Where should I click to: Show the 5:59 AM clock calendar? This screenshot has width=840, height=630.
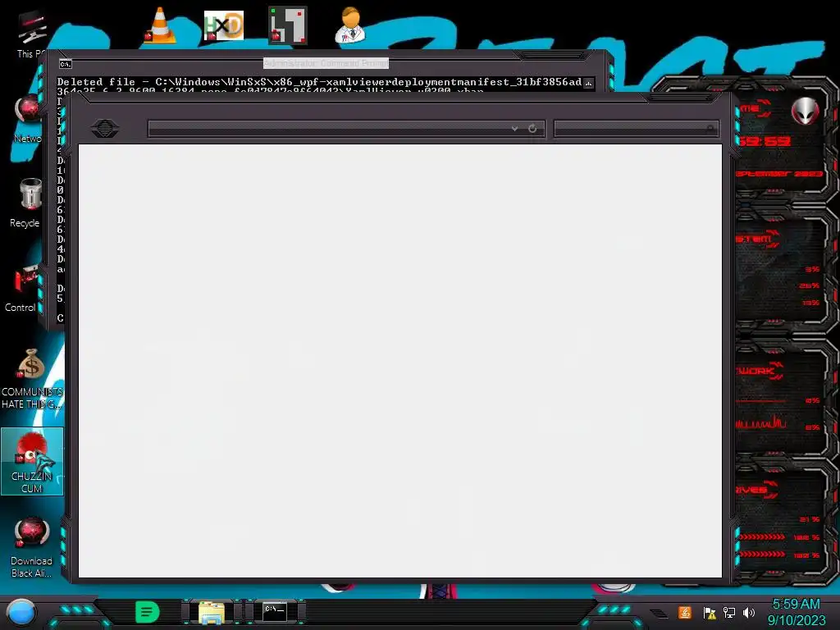797,612
